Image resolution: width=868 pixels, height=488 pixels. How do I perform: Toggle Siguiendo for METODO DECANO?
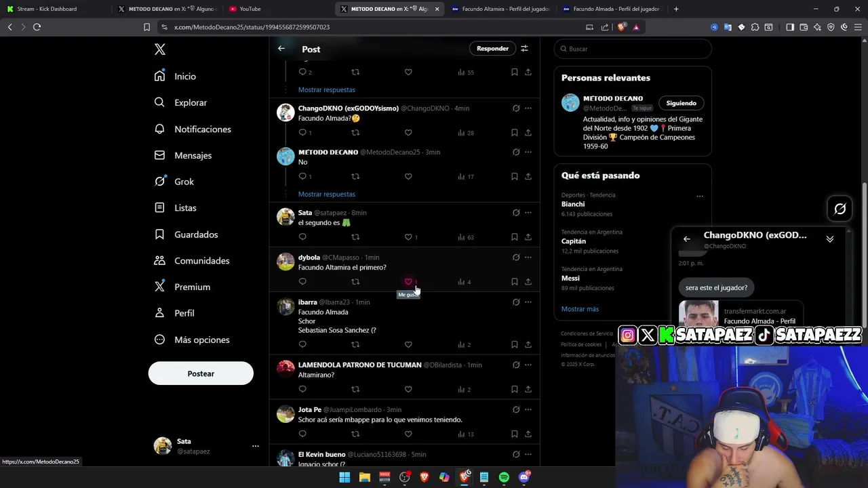[x=681, y=103]
